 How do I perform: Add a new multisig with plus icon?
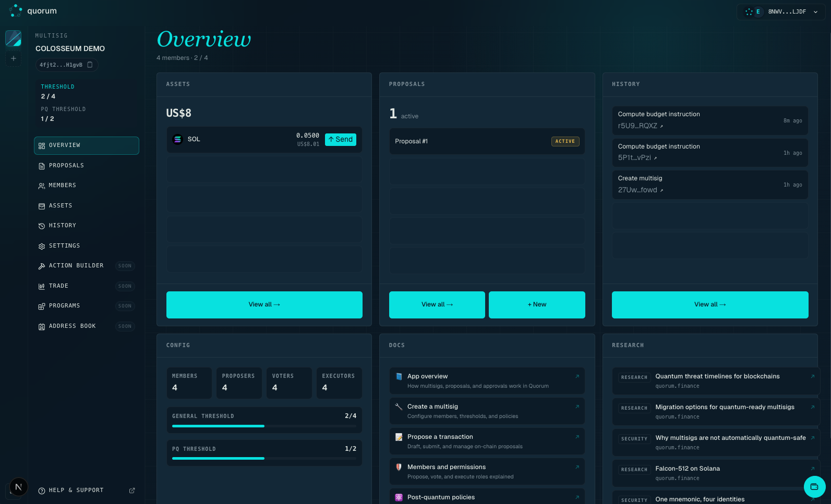coord(14,58)
